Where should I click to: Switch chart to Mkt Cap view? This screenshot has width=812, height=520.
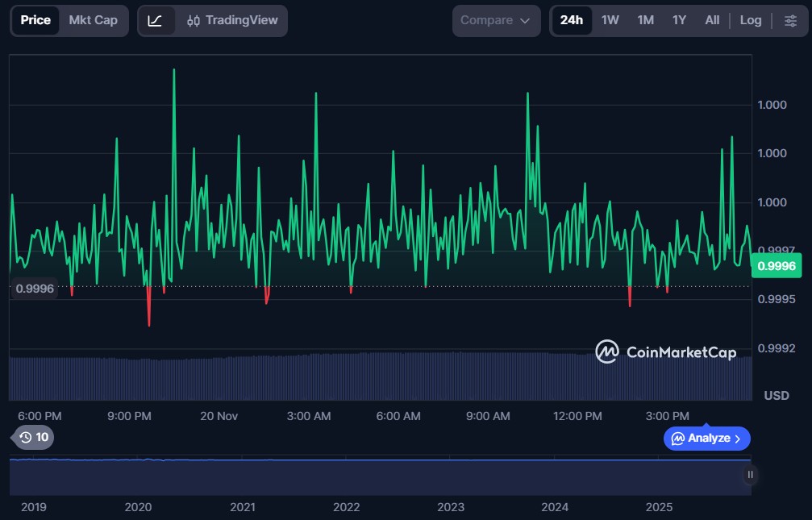pos(93,21)
